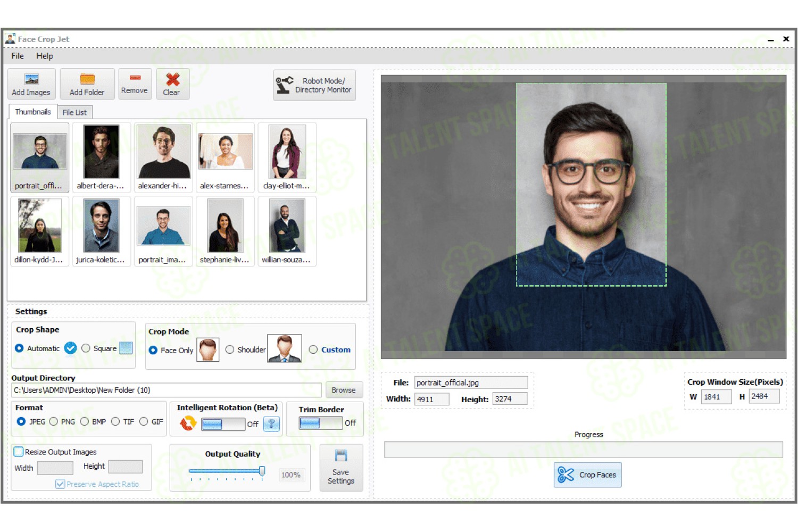
Task: Open the Help menu
Action: 45,56
